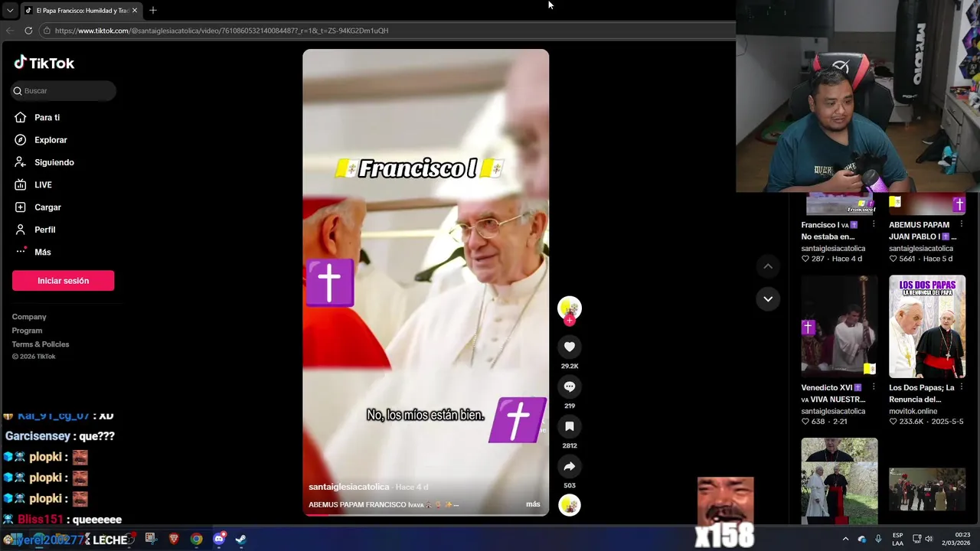Click the site info icon in address bar

[x=47, y=31]
